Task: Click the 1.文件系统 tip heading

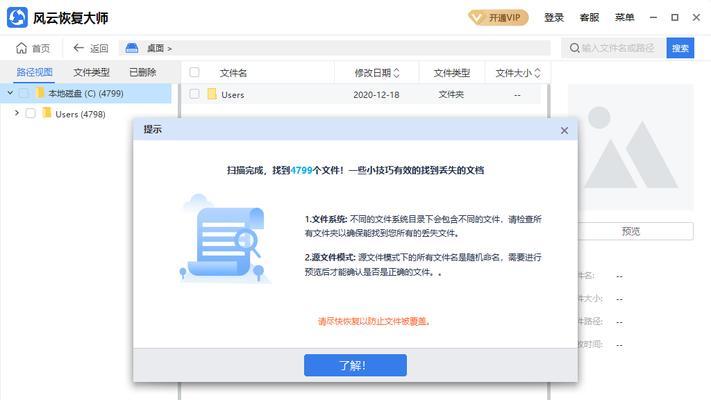Action: 326,220
